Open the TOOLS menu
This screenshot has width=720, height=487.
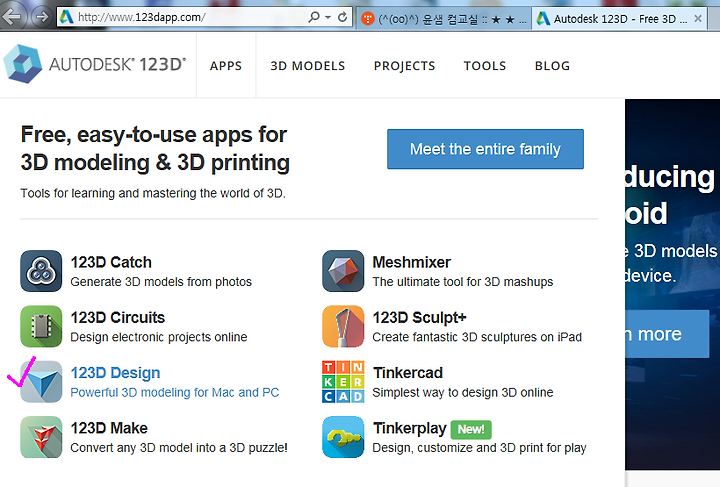tap(485, 66)
